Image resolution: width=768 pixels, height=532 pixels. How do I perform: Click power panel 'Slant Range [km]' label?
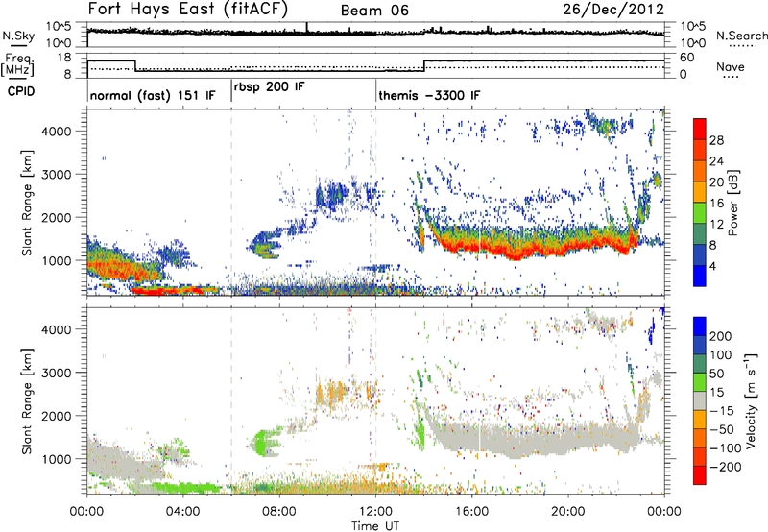coord(27,203)
